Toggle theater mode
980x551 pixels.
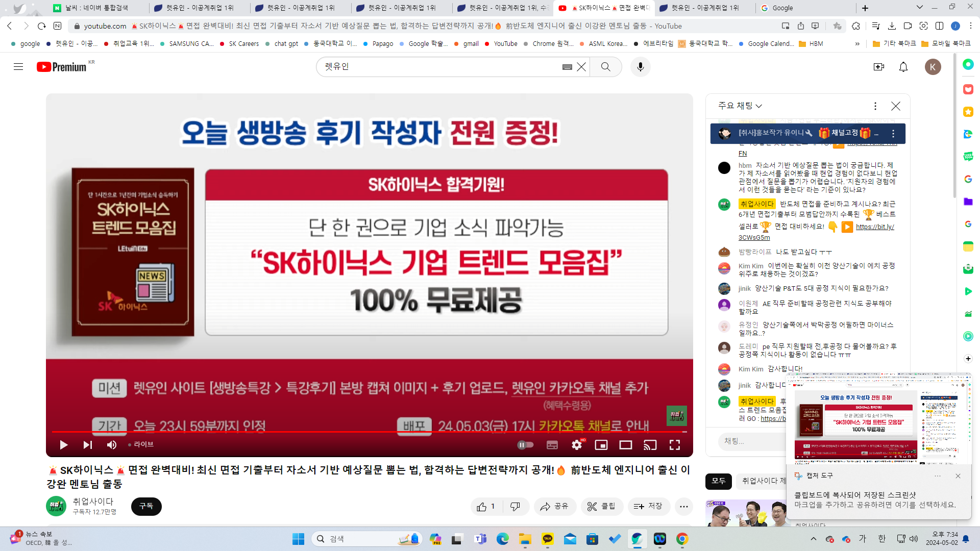626,445
